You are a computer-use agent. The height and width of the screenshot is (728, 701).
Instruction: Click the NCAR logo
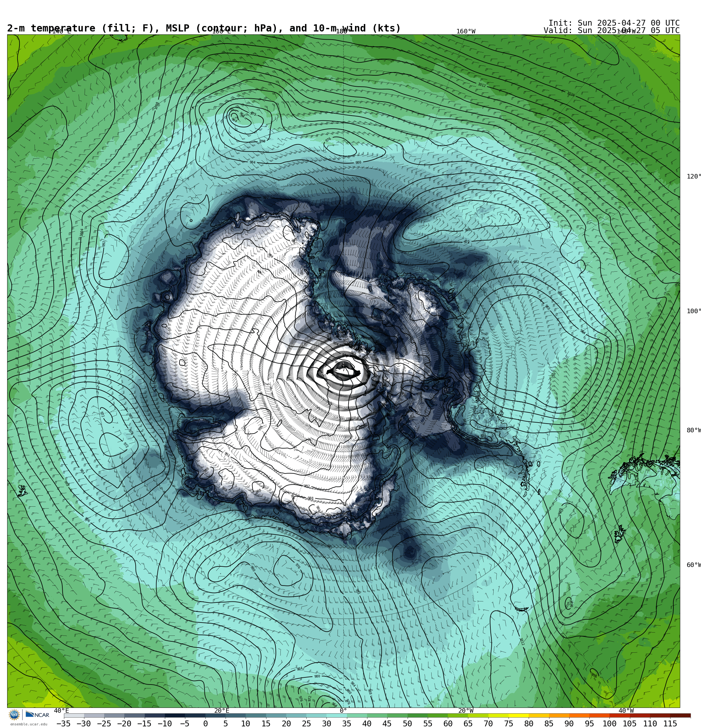(37, 715)
